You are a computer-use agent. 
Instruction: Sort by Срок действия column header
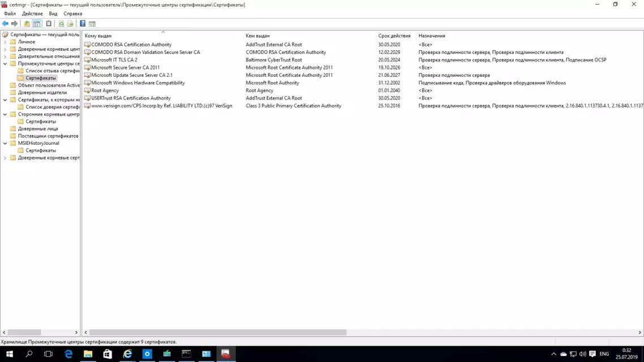tap(394, 36)
